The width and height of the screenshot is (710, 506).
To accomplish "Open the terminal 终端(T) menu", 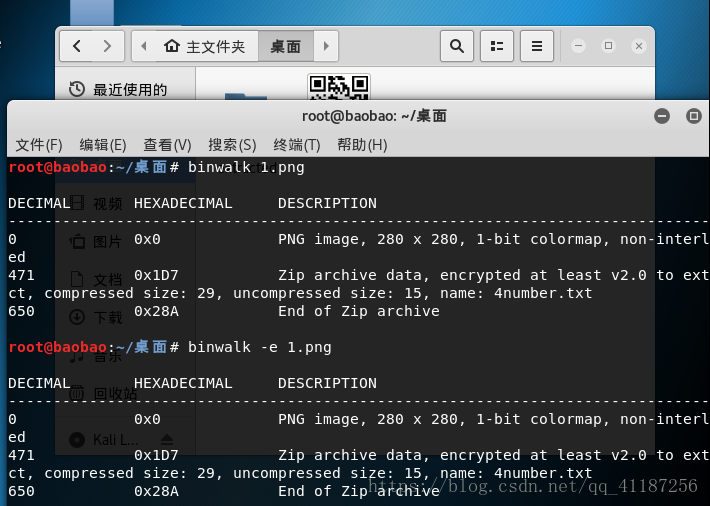I will 297,145.
